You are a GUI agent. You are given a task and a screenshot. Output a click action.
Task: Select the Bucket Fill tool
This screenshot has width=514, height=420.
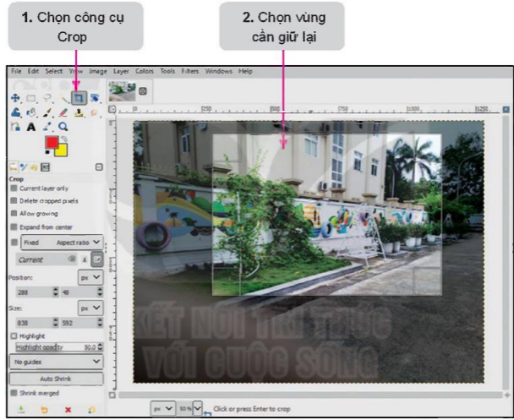15,112
